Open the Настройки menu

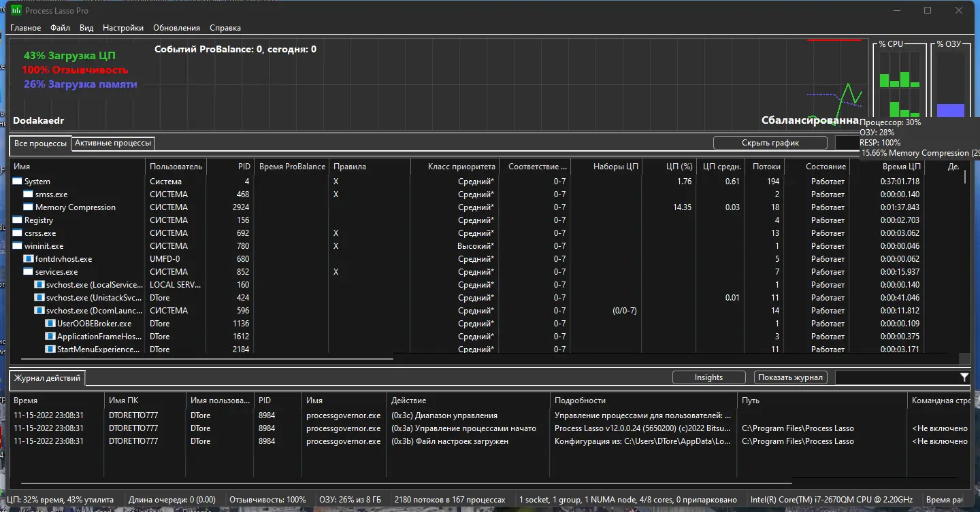coord(123,28)
